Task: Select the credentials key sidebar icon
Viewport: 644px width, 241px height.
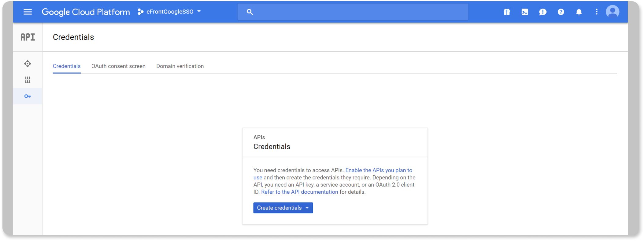Action: pyautogui.click(x=28, y=96)
